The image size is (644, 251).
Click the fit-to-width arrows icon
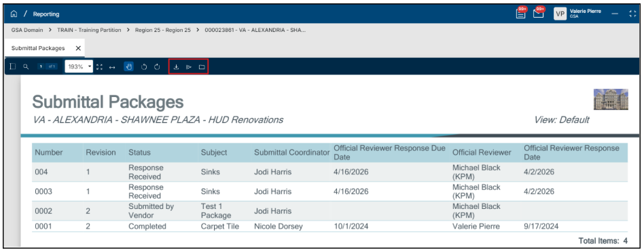[x=111, y=67]
